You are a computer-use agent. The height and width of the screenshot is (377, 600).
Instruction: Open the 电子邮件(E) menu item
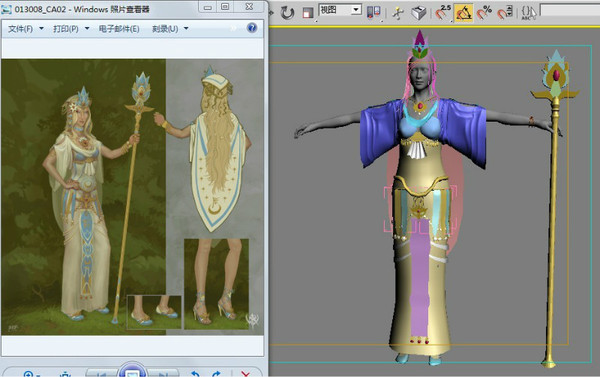(119, 29)
